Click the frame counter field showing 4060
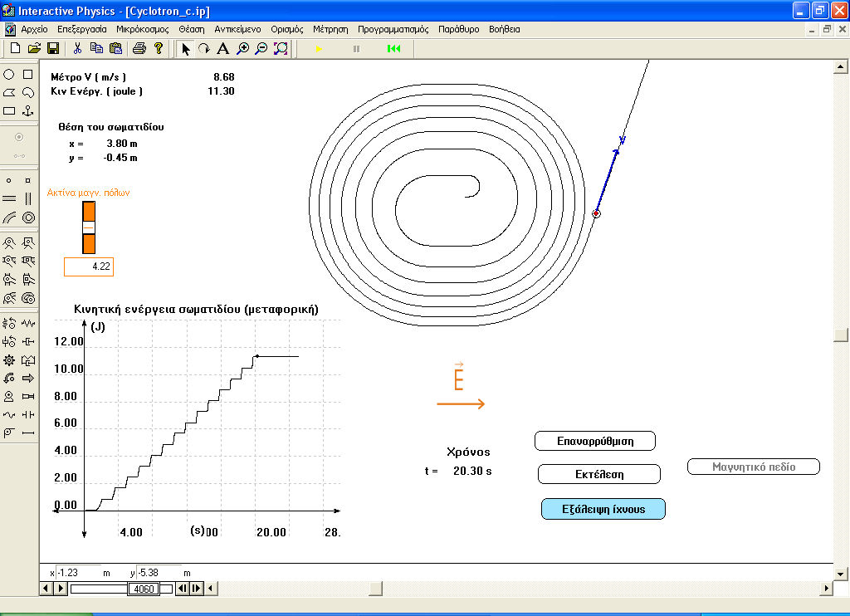The image size is (850, 616). coord(144,589)
